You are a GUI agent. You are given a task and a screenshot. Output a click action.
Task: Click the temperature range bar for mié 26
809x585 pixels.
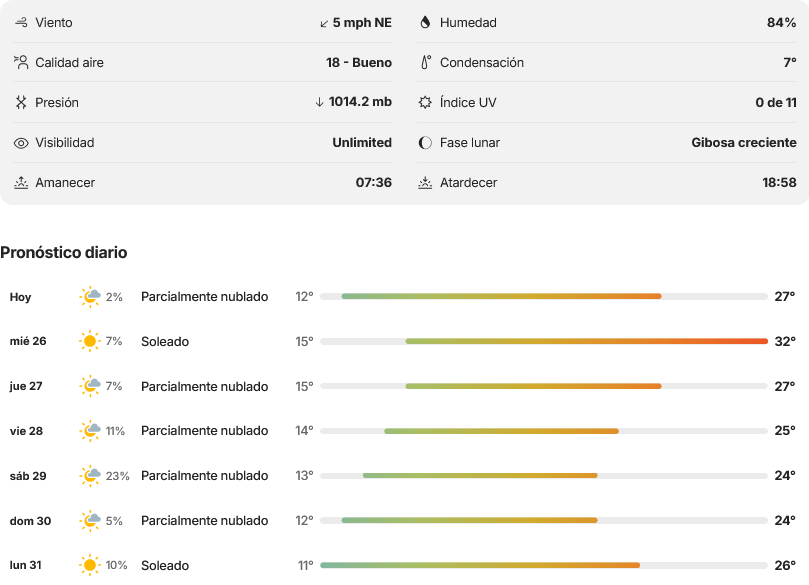coord(544,341)
